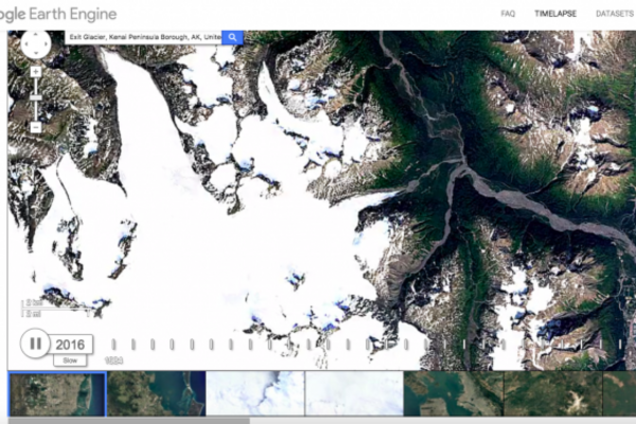Pan the map right with compass arrow
This screenshot has height=424, width=636.
coord(45,44)
